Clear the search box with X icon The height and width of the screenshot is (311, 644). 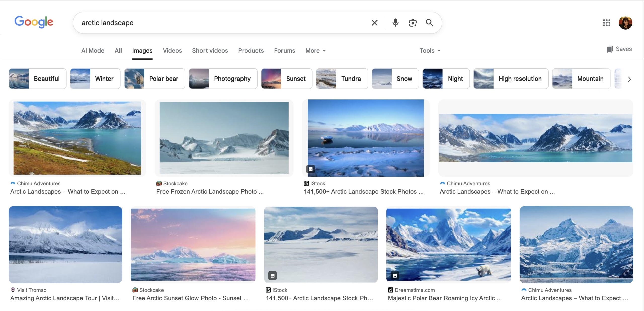point(374,23)
